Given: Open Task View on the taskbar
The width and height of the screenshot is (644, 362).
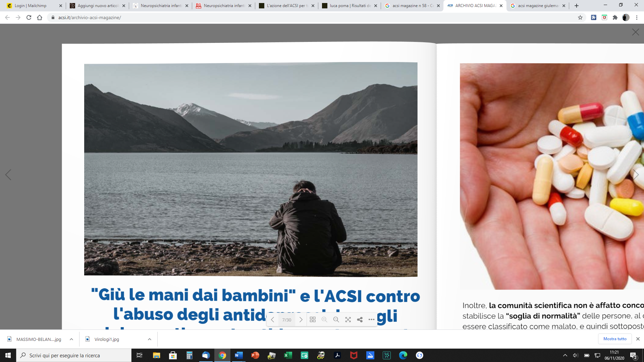Looking at the screenshot, I should [140, 355].
